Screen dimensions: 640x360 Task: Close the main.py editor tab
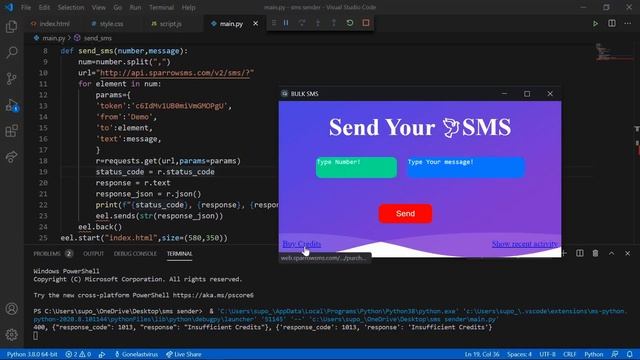click(256, 24)
